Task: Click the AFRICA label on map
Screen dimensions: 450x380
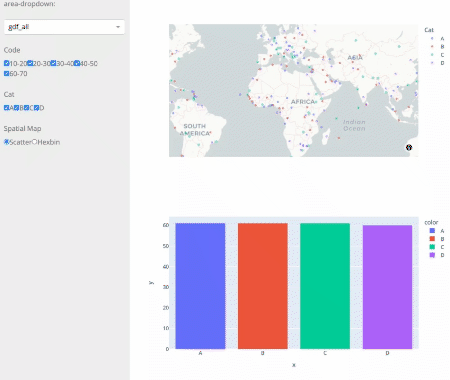Action: 303,102
